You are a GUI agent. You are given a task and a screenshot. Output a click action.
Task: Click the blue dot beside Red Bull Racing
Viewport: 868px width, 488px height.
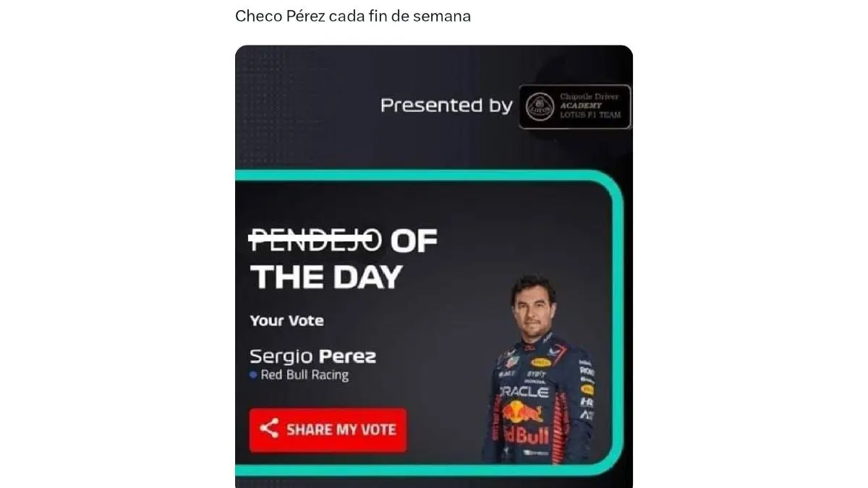[x=253, y=375]
